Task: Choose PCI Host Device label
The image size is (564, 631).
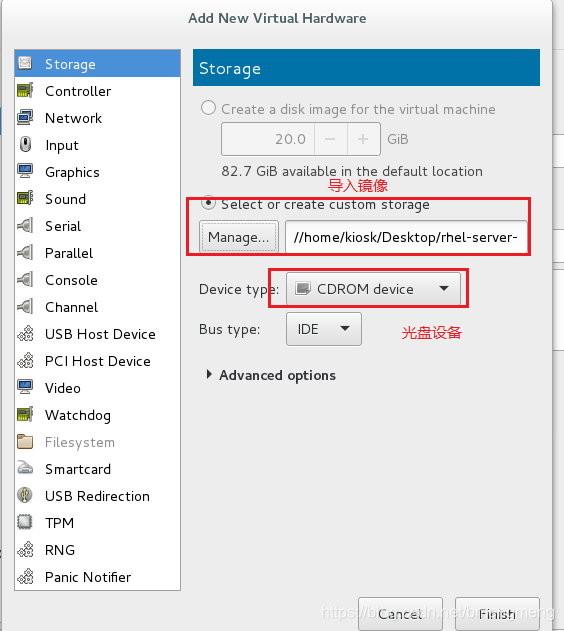Action: 98,361
